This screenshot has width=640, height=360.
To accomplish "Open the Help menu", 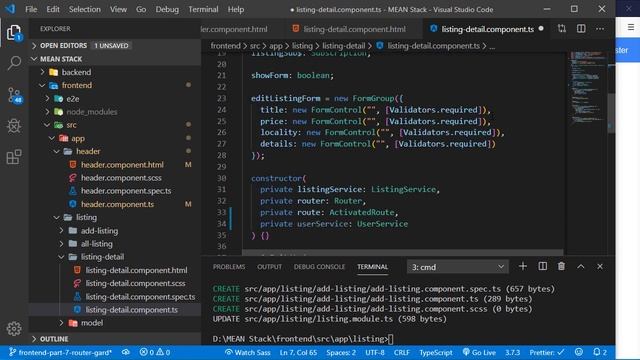I will point(236,9).
